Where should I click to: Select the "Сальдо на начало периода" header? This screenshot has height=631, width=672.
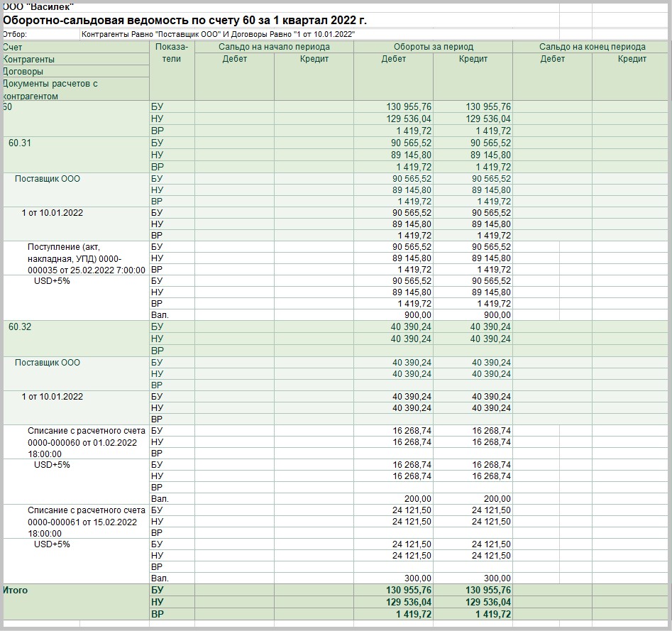click(x=275, y=47)
